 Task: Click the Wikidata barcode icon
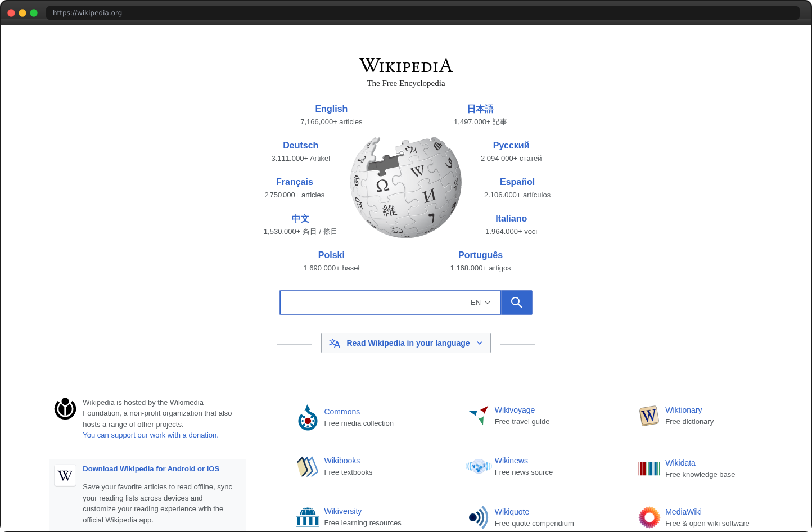649,468
